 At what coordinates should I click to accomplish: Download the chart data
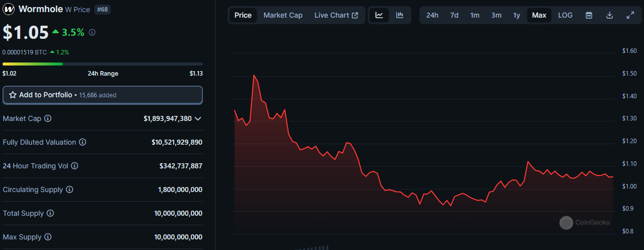coord(609,15)
